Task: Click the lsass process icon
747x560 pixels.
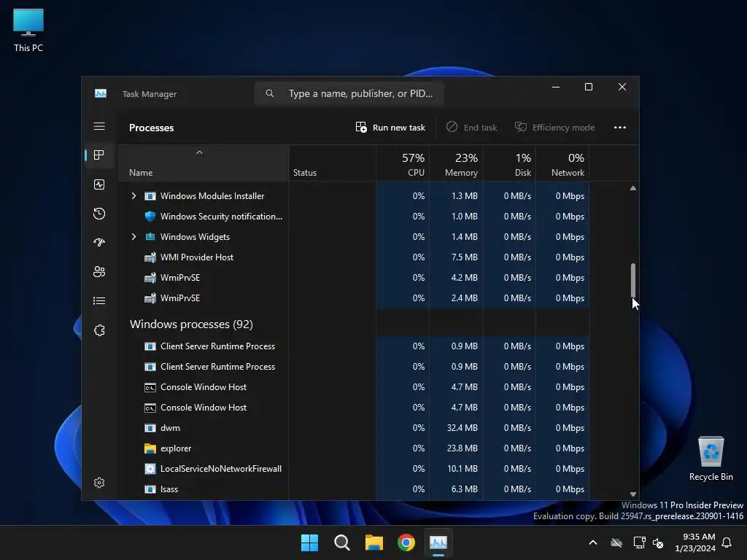Action: 150,489
